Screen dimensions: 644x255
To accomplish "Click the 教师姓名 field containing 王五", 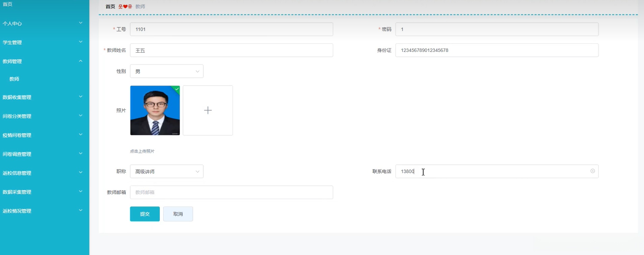I will 232,50.
